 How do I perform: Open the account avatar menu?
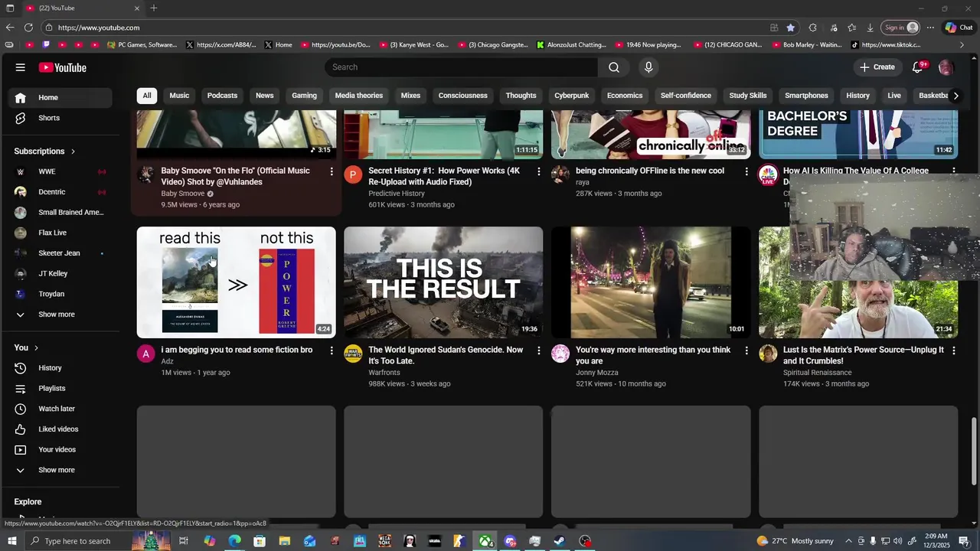point(946,67)
